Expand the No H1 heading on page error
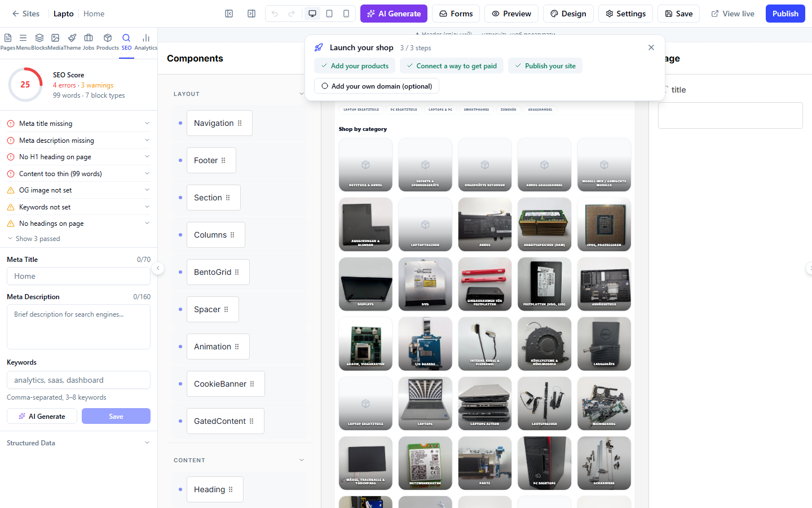Image resolution: width=812 pixels, height=508 pixels. (78, 157)
